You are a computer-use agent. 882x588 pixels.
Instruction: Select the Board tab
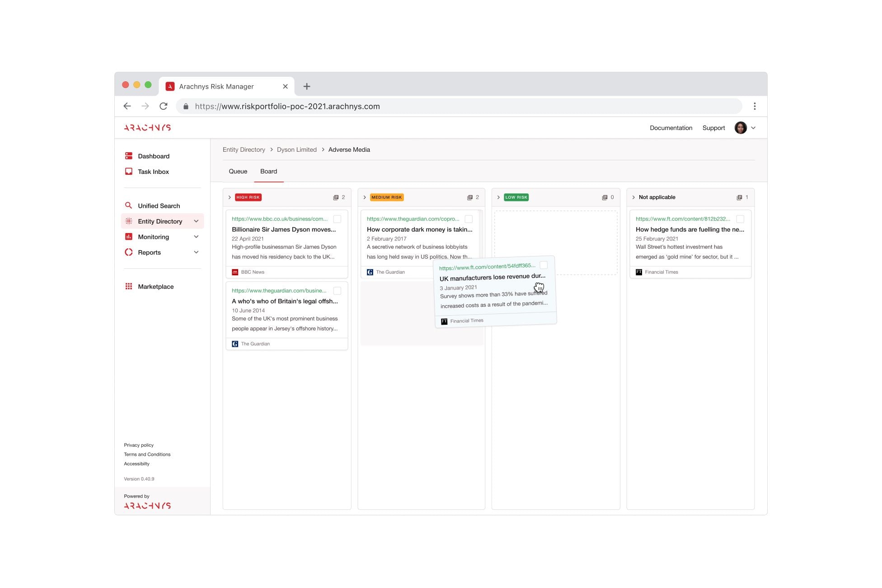(269, 172)
